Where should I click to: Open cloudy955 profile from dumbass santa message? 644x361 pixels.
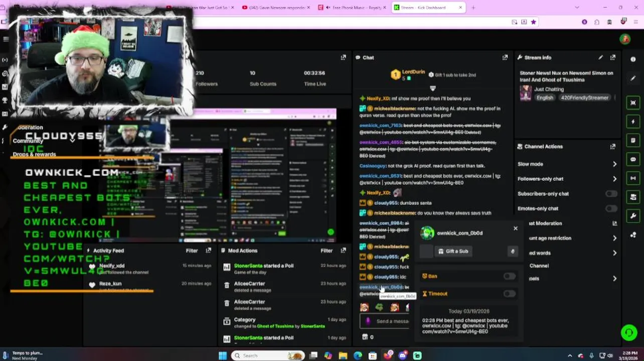coord(385,203)
